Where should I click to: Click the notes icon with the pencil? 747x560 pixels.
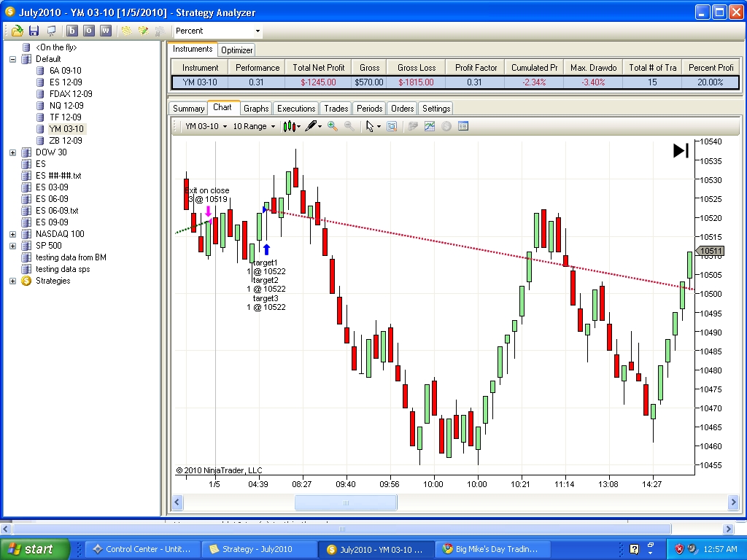(x=143, y=31)
